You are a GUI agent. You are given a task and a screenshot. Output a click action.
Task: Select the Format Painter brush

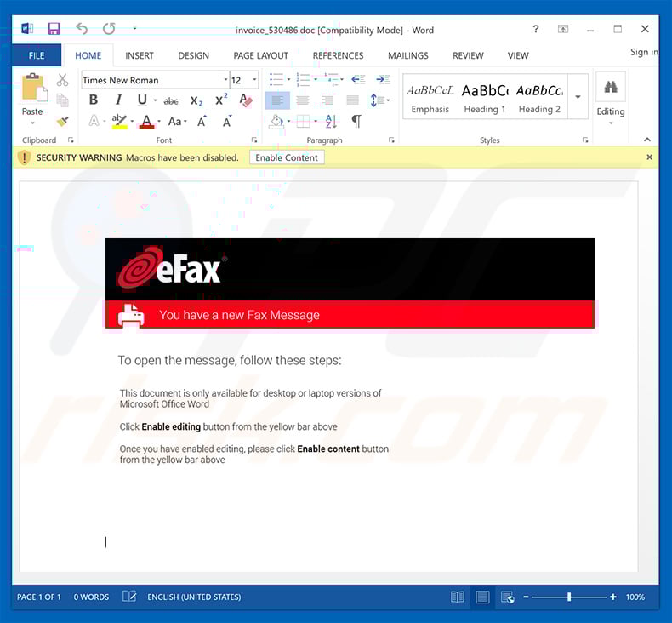click(63, 122)
